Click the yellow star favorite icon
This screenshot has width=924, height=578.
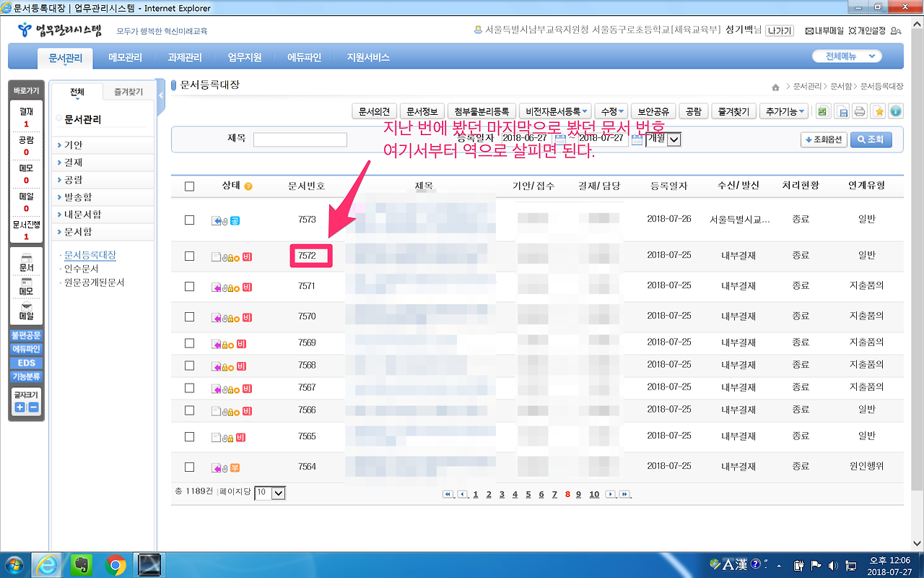(879, 111)
